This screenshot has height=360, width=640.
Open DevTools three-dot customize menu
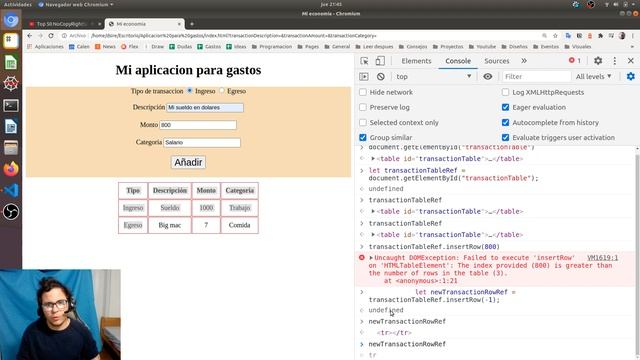[x=615, y=61]
